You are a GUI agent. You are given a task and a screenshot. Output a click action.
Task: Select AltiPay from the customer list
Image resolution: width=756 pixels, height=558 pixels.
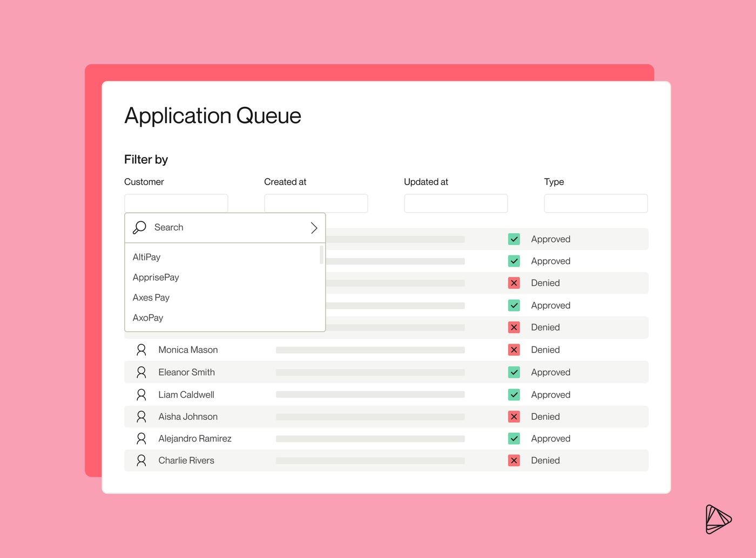147,257
